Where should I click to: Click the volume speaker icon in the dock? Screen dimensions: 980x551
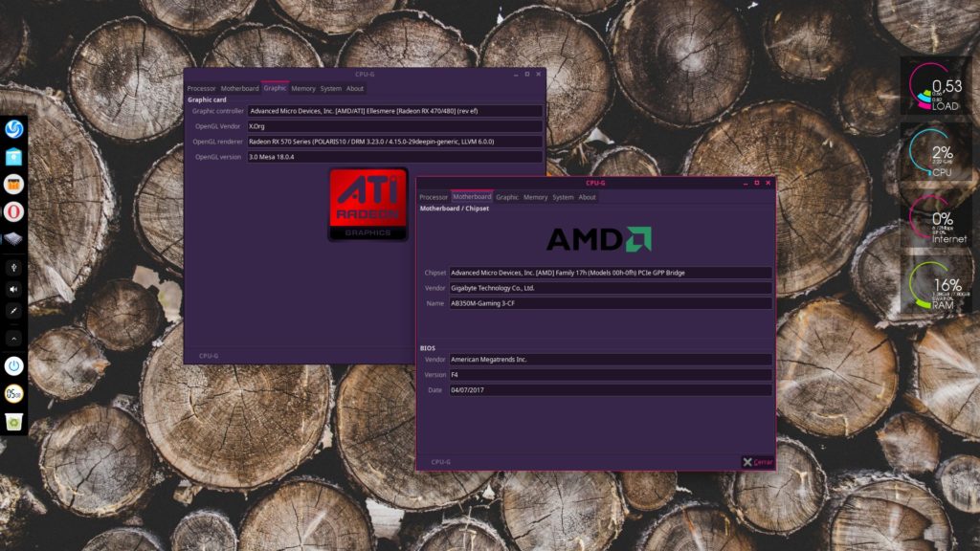click(x=14, y=290)
